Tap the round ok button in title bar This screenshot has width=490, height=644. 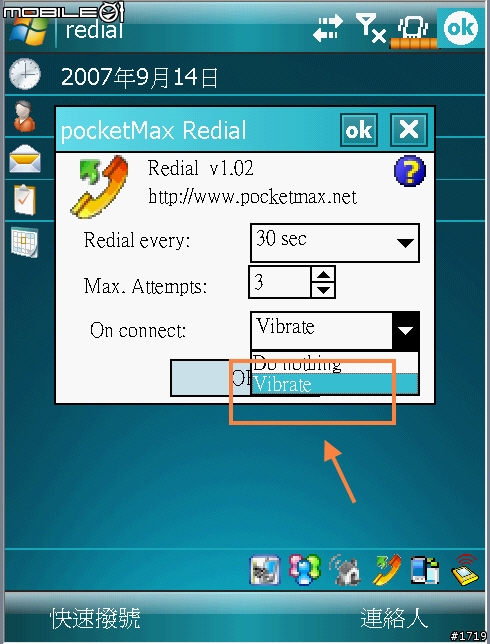coord(460,28)
